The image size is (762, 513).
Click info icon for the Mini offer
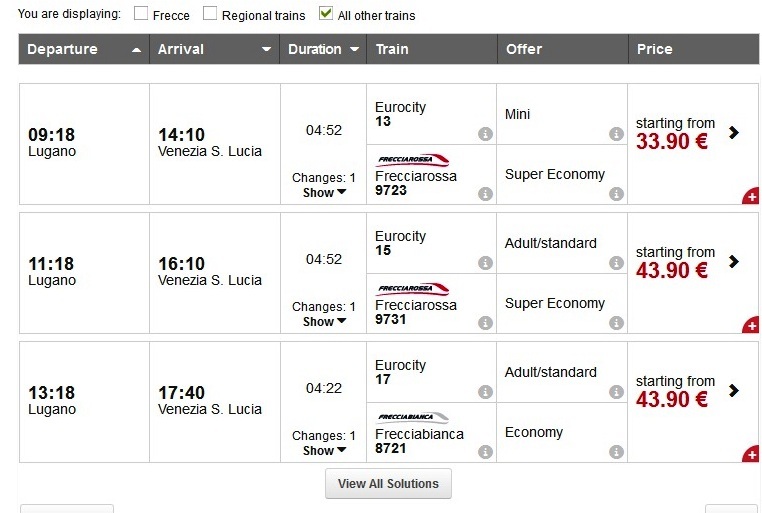pyautogui.click(x=616, y=134)
